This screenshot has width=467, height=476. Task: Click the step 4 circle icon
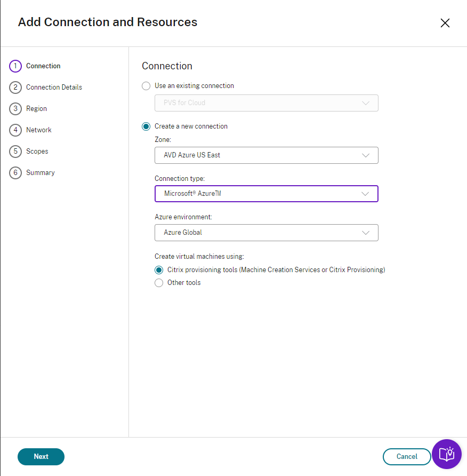pyautogui.click(x=15, y=130)
